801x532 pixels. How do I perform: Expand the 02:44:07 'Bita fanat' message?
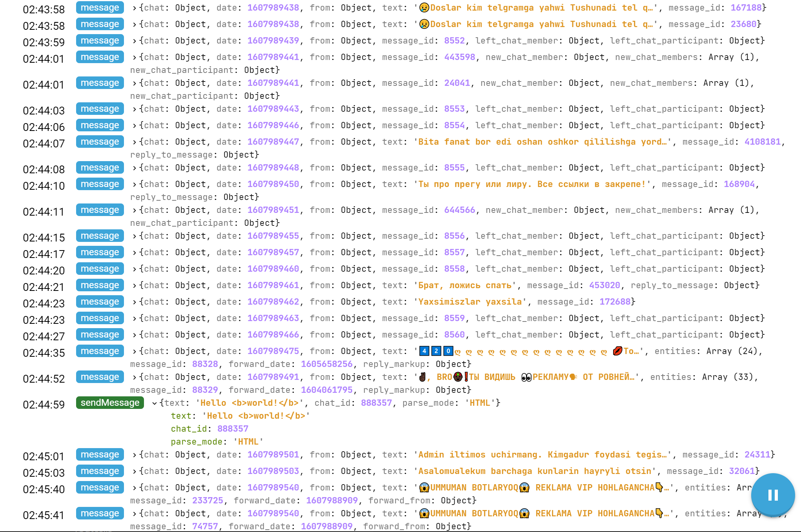pos(135,142)
